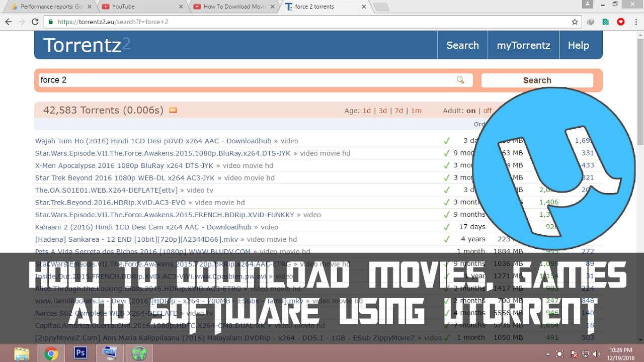Turn the Adult filter on
This screenshot has height=362, width=644.
(x=471, y=111)
